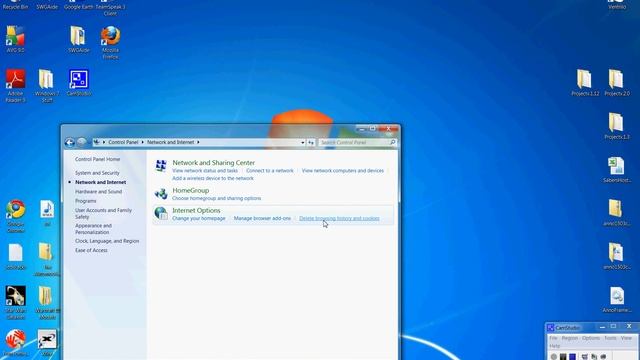Open the Network and Sharing Center heading
This screenshot has width=640, height=360.
coord(213,162)
